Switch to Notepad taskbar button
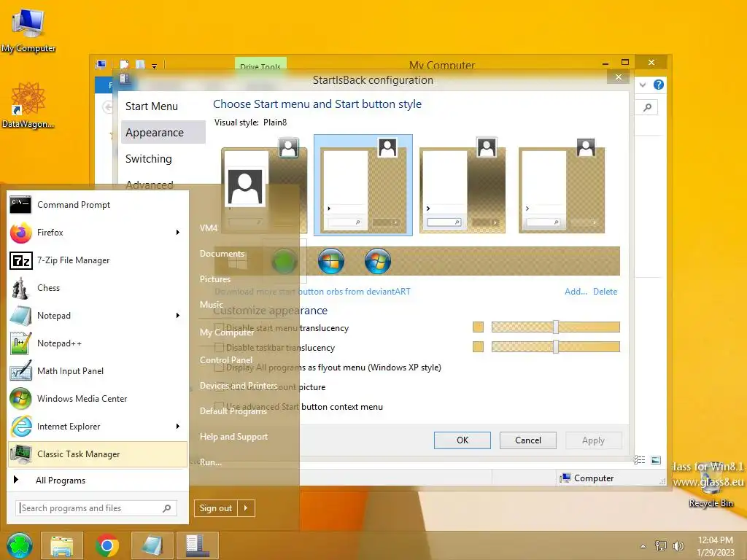Image resolution: width=747 pixels, height=560 pixels. point(152,545)
